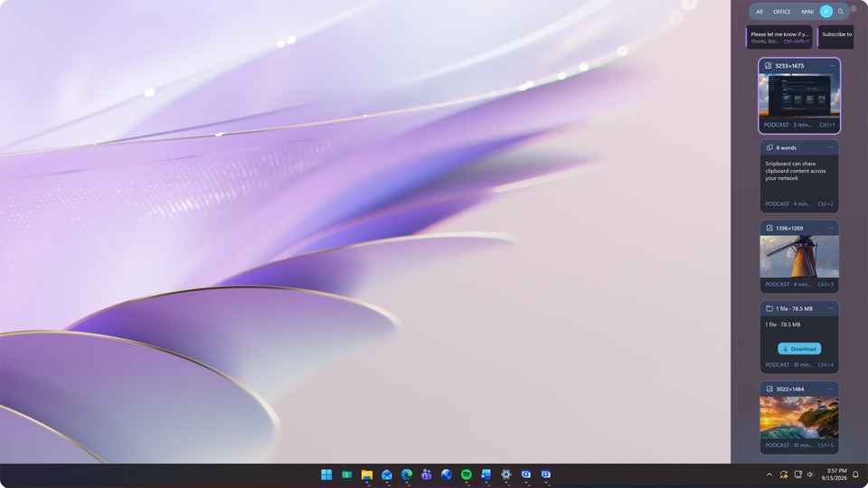Click the sync status tray icon
Image resolution: width=868 pixels, height=488 pixels.
coord(783,474)
